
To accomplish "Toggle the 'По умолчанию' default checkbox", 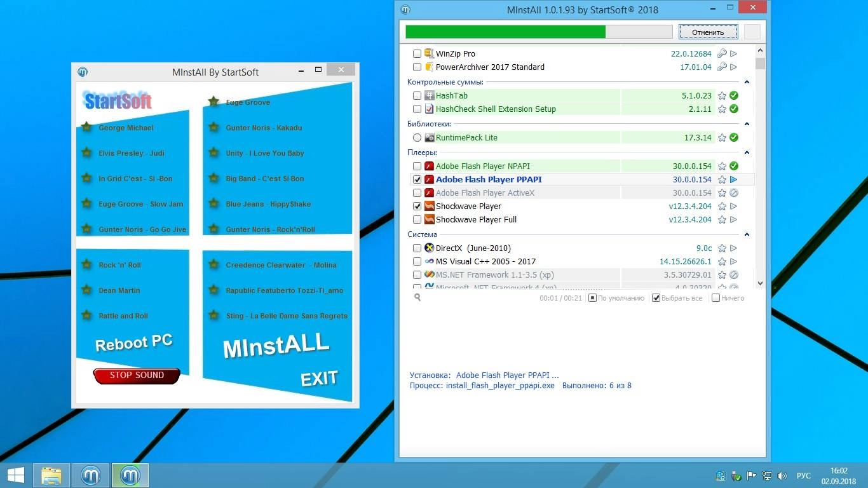I will point(592,298).
